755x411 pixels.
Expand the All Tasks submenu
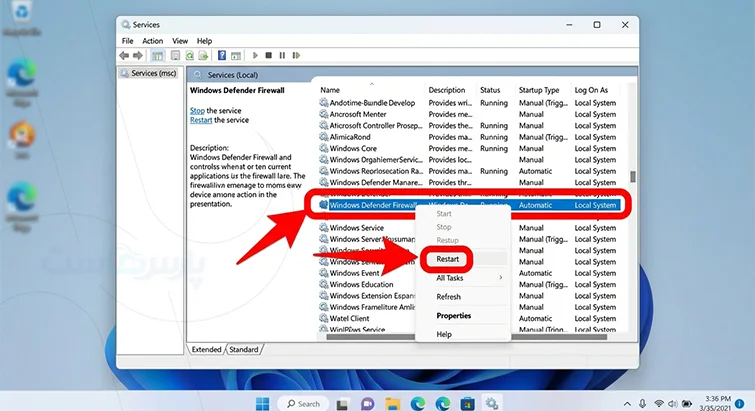(463, 278)
